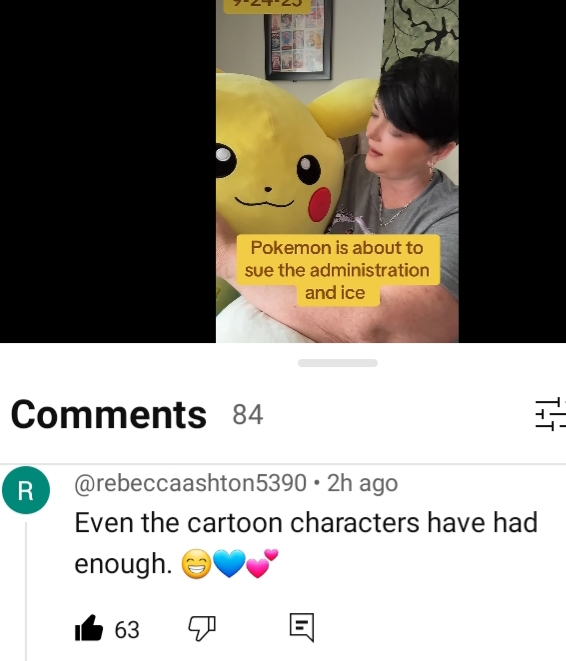Tap the green R profile avatar

point(26,490)
